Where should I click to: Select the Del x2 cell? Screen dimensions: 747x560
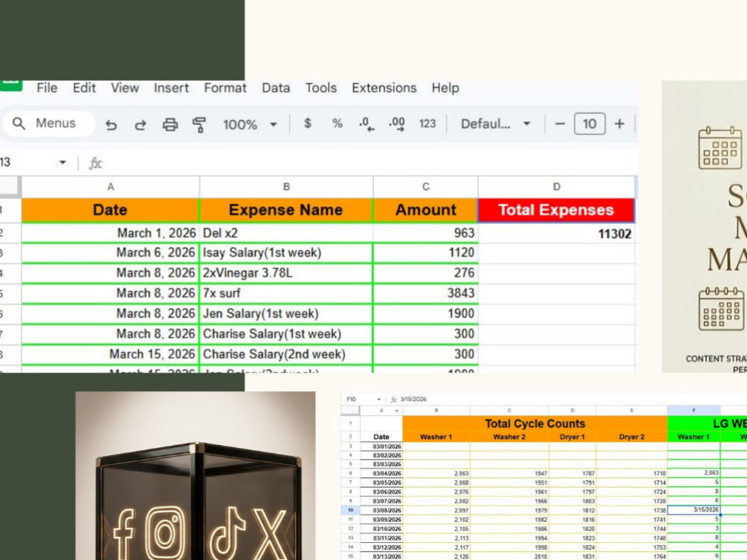286,233
